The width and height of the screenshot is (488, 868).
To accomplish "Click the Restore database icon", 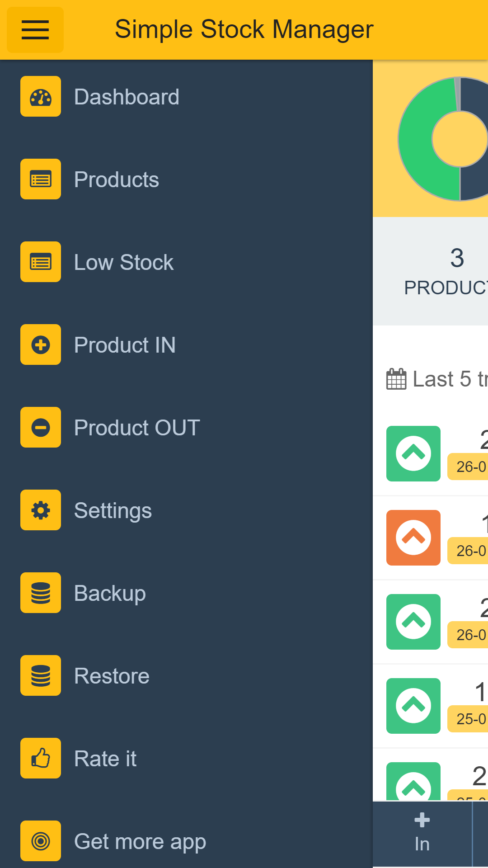I will (41, 675).
